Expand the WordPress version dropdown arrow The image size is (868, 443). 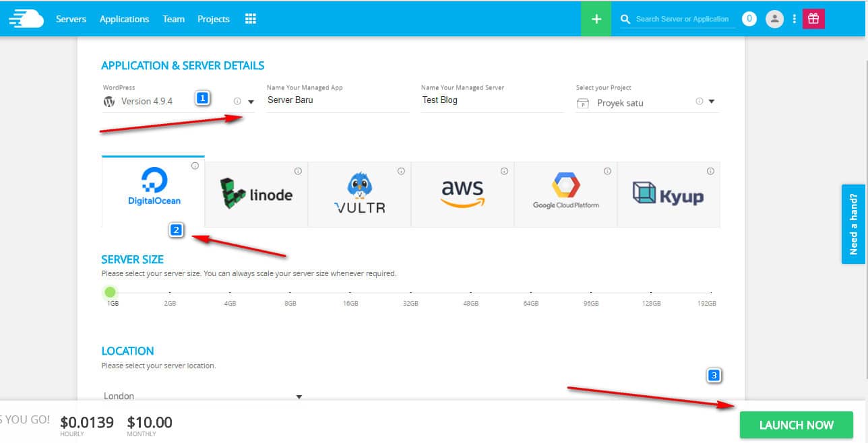click(251, 102)
